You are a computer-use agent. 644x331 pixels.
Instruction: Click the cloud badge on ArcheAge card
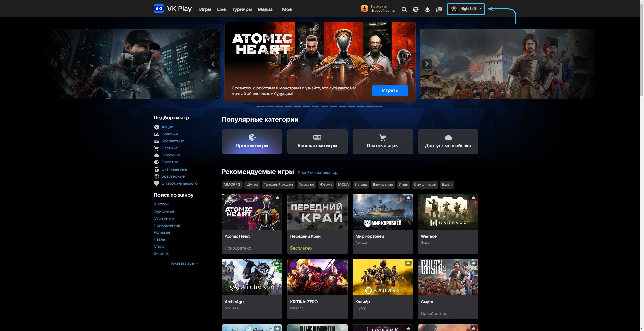pos(277,263)
